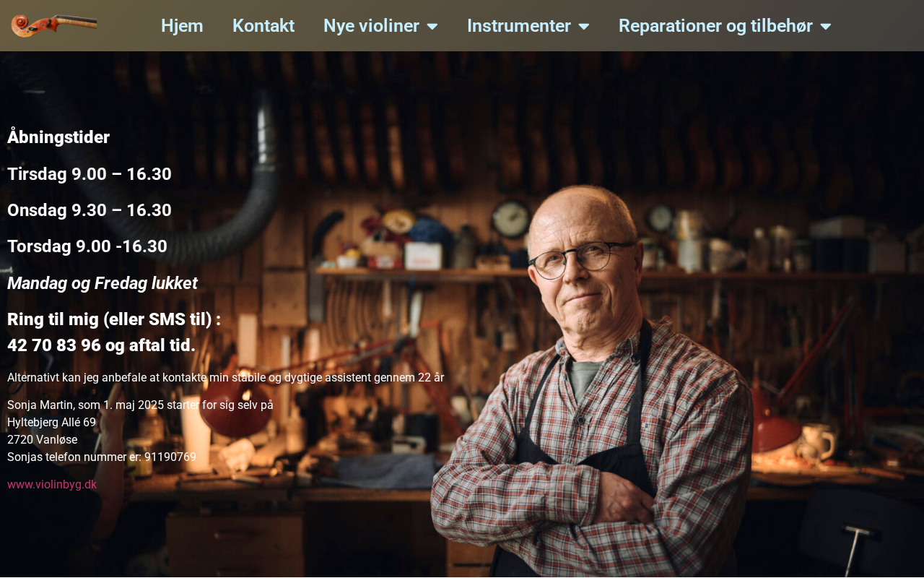The width and height of the screenshot is (924, 578).
Task: Click the Onsdag 9.30 – 16.30 line
Action: (x=90, y=210)
